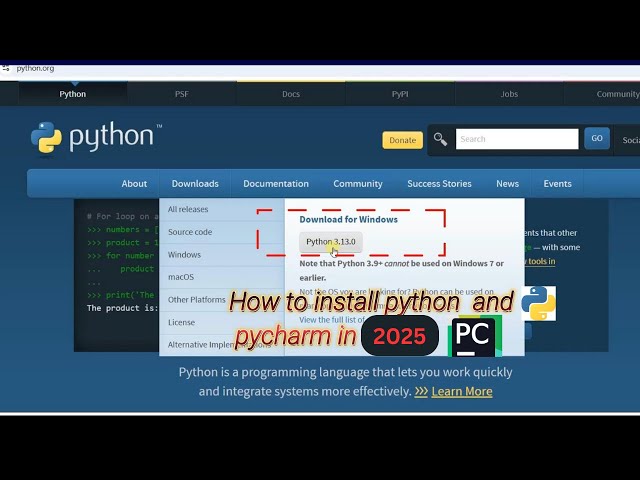Screen dimensions: 640x480
Task: Go to the PyPI top tab
Action: click(400, 94)
